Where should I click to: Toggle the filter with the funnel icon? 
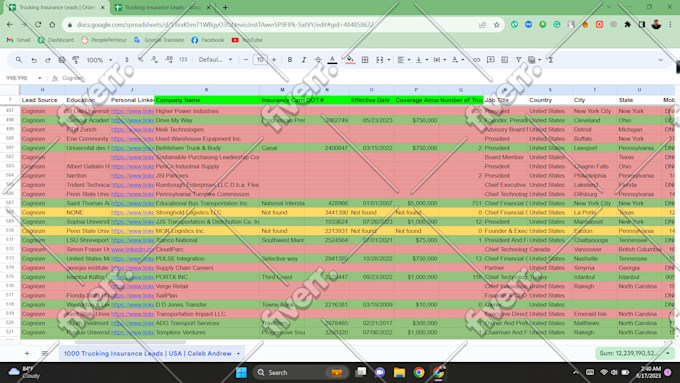518,60
